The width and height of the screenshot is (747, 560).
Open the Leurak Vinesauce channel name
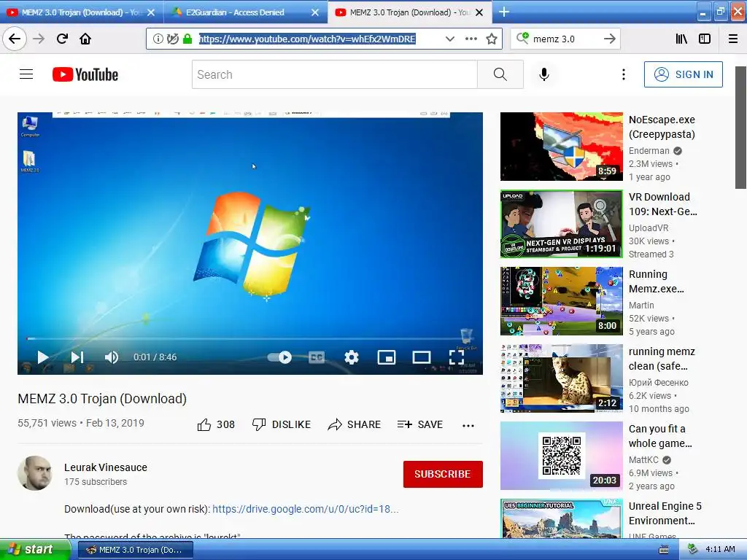(x=106, y=467)
